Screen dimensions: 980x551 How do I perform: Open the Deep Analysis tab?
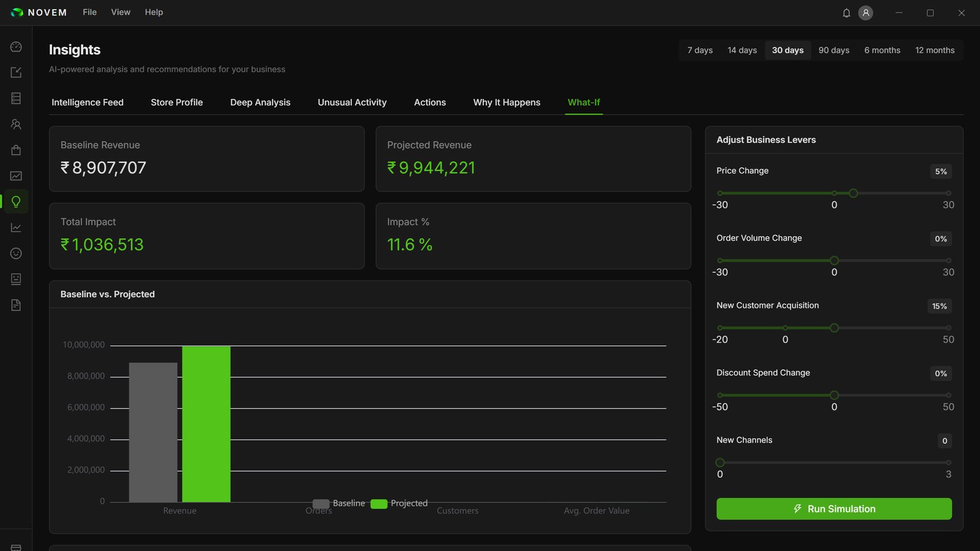coord(260,102)
